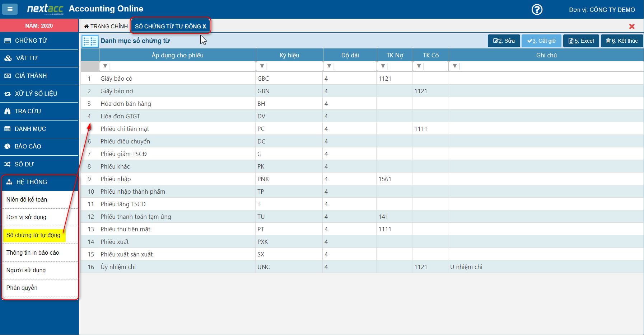
Task: Open the help question mark icon
Action: pos(537,10)
